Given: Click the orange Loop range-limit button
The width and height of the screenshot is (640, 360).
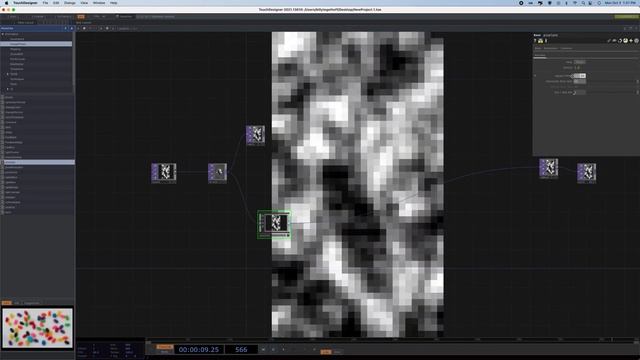Looking at the screenshot, I should 325,352.
